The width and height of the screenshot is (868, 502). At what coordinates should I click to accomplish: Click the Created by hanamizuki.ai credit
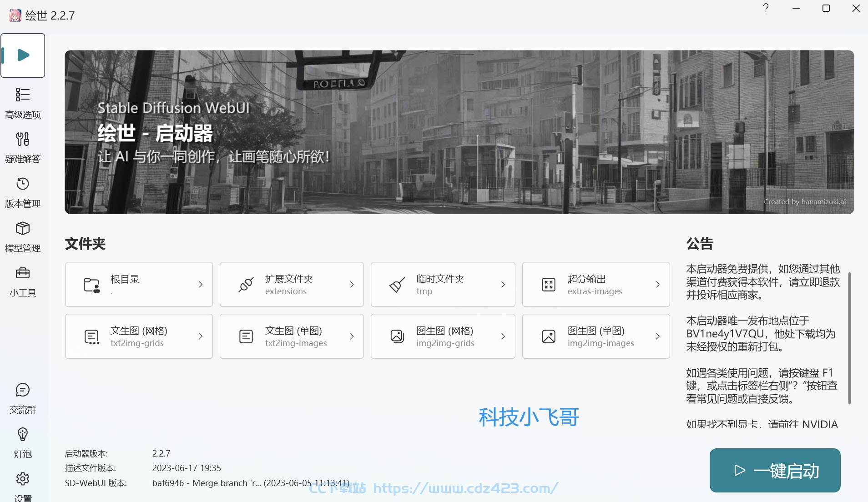coord(805,201)
